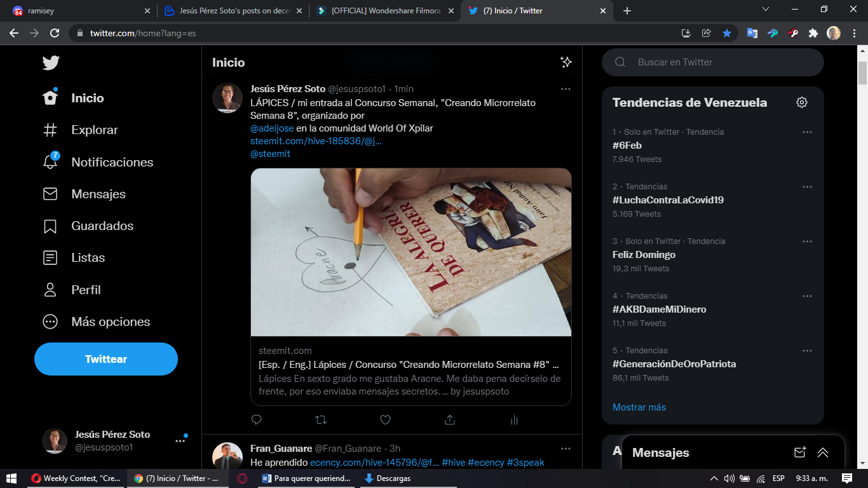Retweet the Lápices tweet
The width and height of the screenshot is (868, 488).
[321, 419]
